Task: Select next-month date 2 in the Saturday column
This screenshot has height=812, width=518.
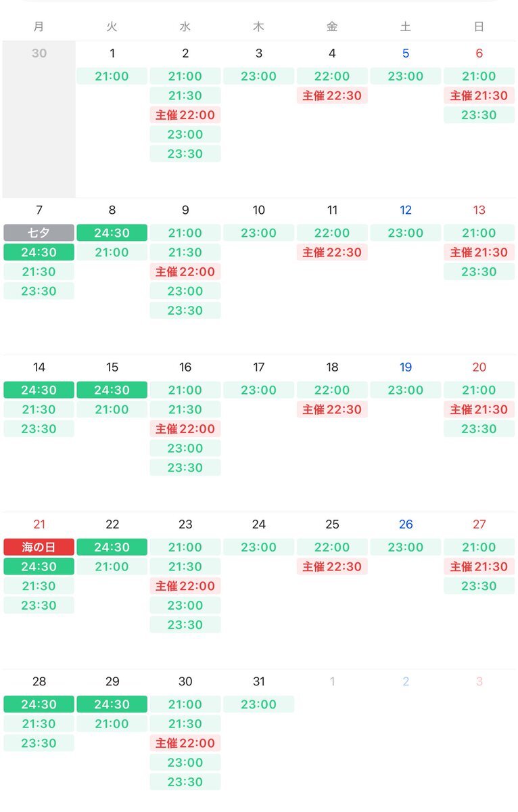Action: [406, 681]
